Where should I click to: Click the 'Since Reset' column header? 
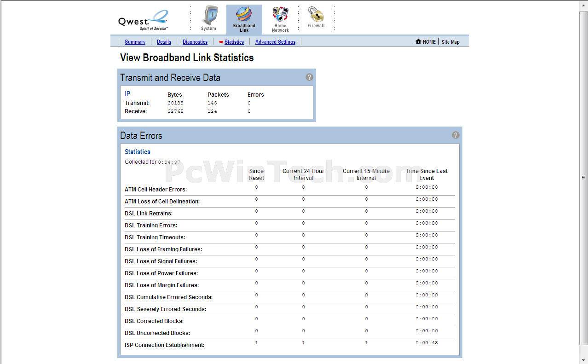(x=256, y=174)
